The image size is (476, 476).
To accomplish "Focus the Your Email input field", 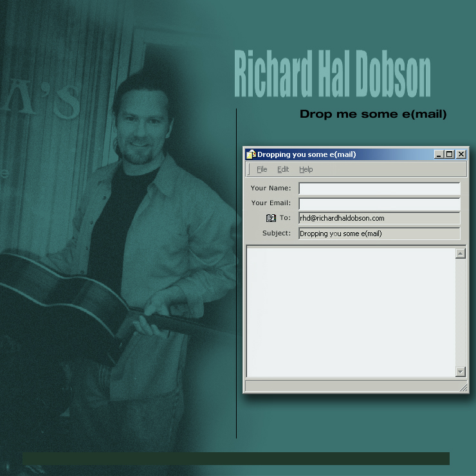I will [x=380, y=204].
